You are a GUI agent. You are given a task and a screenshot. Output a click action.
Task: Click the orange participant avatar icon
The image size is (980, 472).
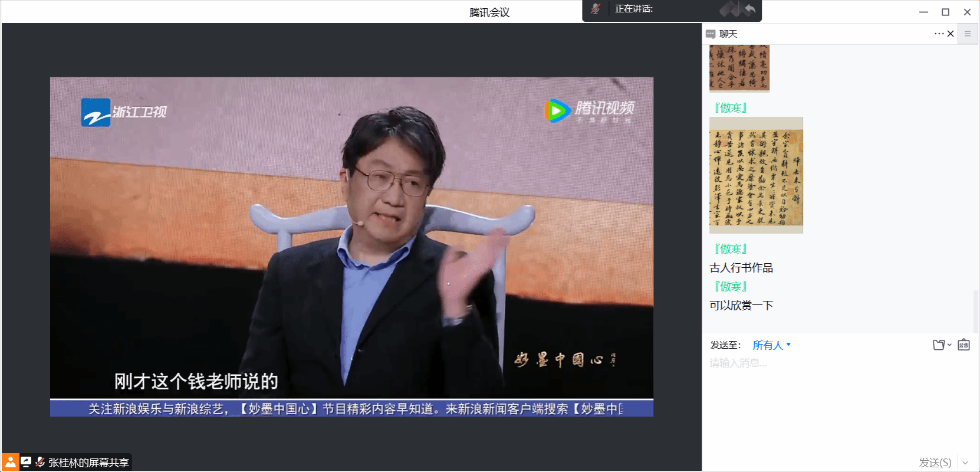tap(10, 462)
